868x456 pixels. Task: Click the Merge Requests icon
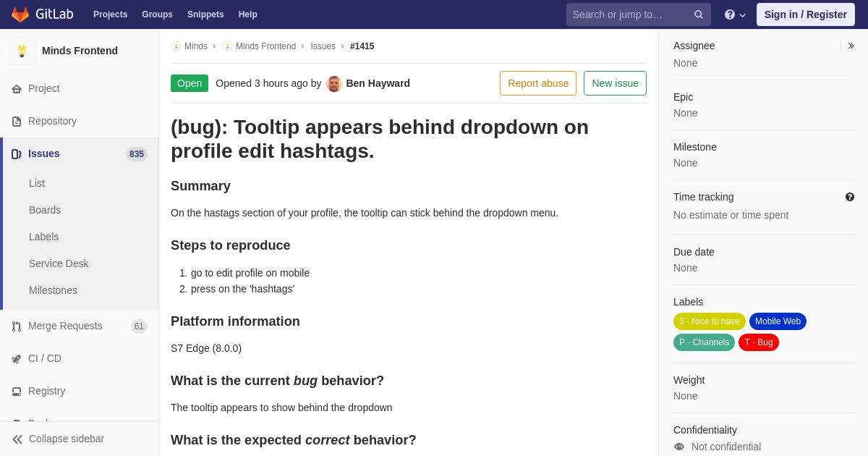17,326
